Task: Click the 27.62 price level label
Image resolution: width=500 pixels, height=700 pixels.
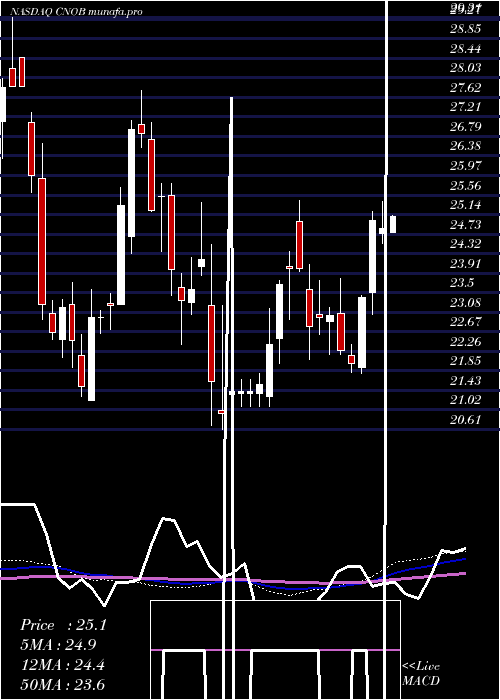Action: [466, 88]
